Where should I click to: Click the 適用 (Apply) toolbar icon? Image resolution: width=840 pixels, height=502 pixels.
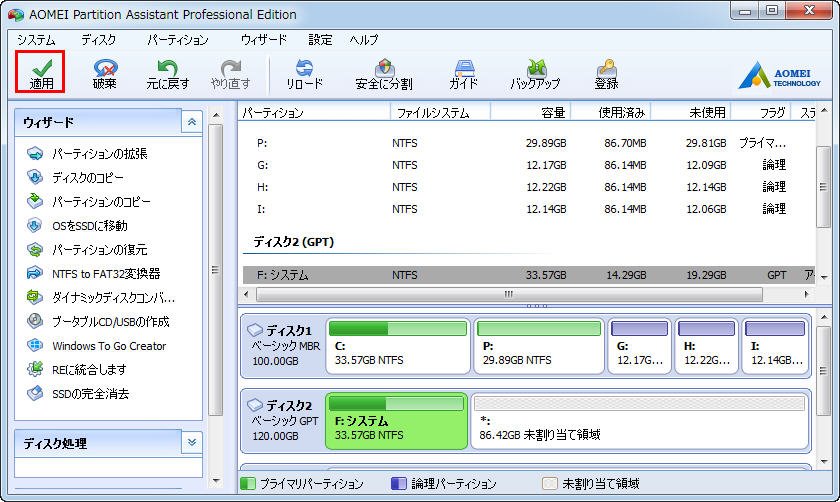tap(41, 72)
